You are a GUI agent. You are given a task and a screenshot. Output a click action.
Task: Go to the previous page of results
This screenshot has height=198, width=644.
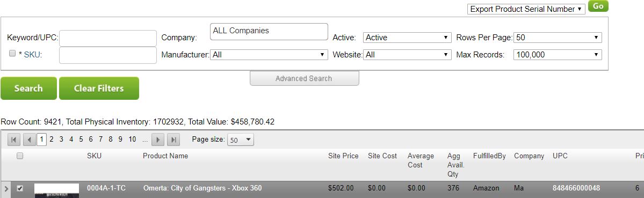tap(29, 140)
